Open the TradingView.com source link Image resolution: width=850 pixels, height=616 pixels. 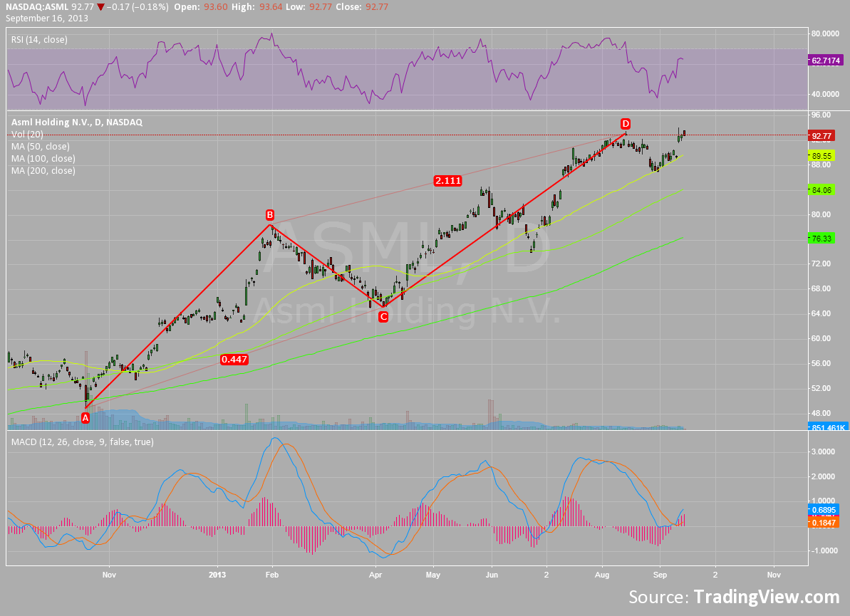pyautogui.click(x=767, y=597)
